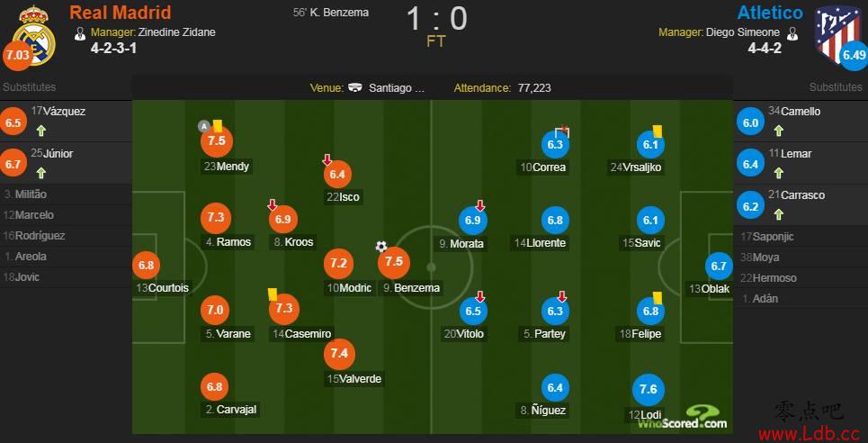This screenshot has height=443, width=868.
Task: Click the green sub-on arrow under Vázquez
Action: coord(41,131)
